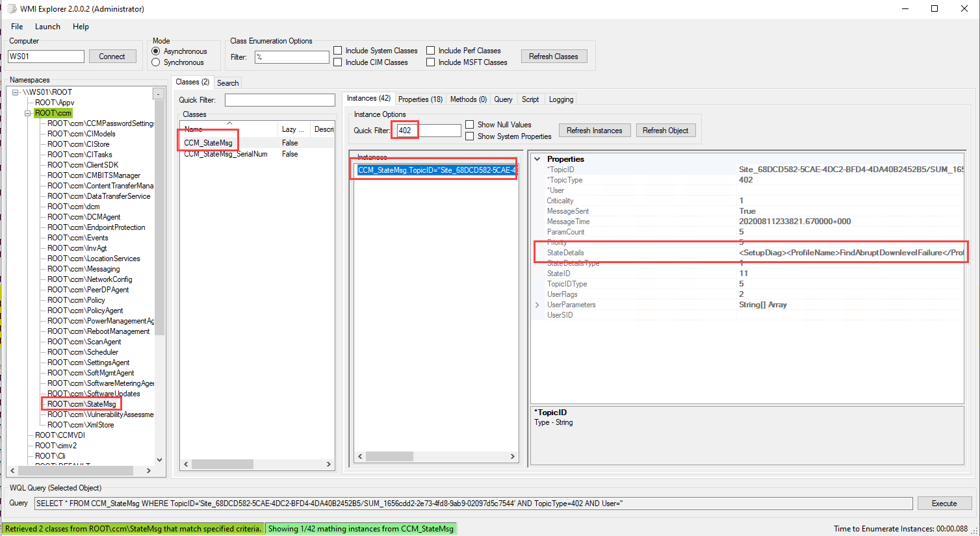Screen dimensions: 980x536
Task: Select ROOT\ccm\SoftwareUpdates namespace
Action: 94,394
